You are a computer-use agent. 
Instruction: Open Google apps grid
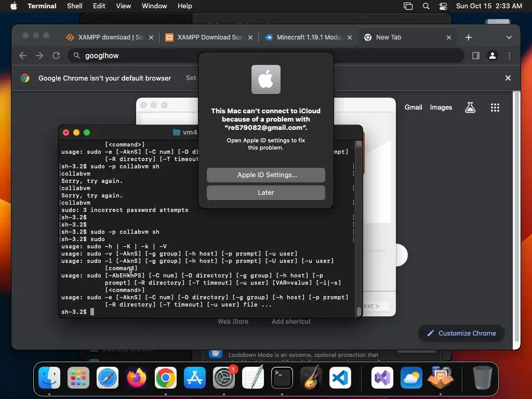pyautogui.click(x=495, y=108)
